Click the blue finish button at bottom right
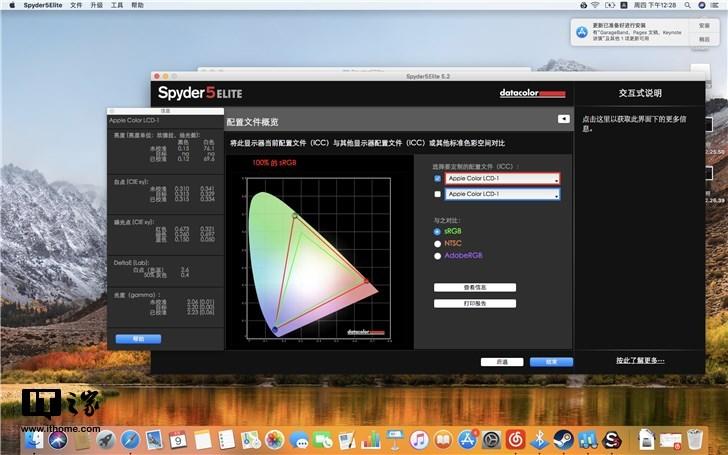This screenshot has width=728, height=455. pos(551,362)
